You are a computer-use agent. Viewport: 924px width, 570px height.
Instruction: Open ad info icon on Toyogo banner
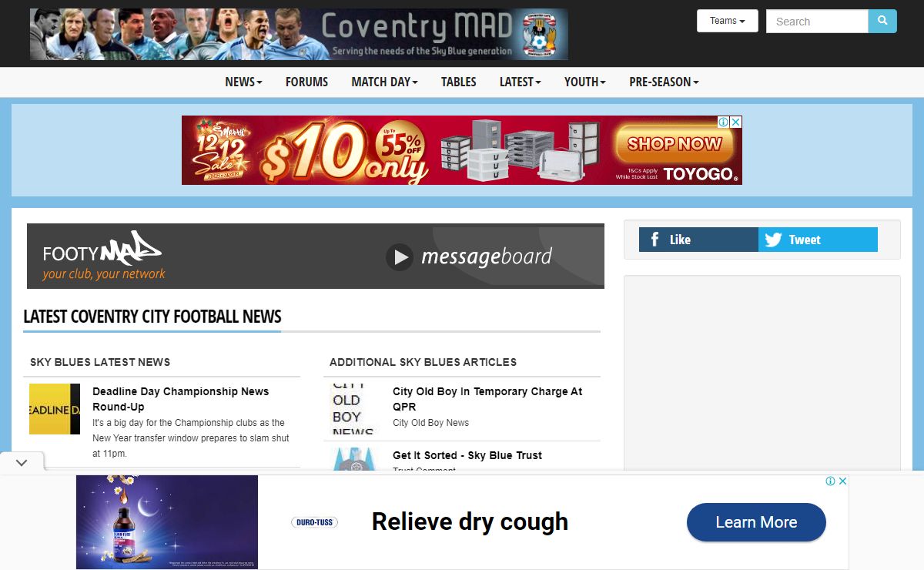pos(724,122)
